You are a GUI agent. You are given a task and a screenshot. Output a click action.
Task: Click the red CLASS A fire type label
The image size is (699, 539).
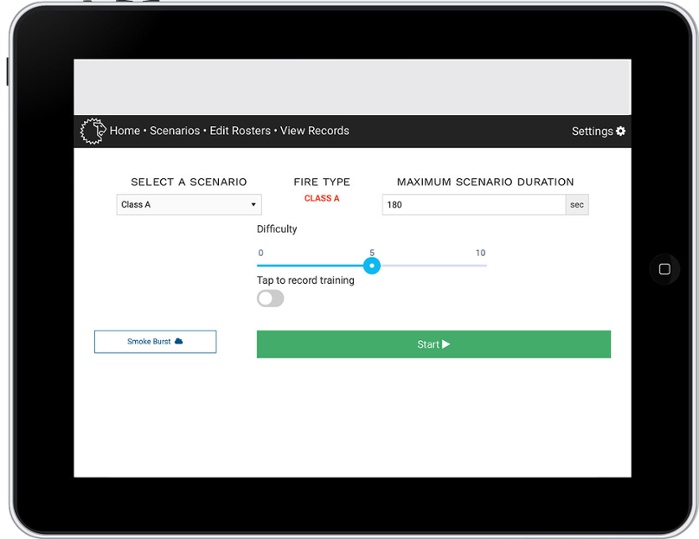tap(322, 199)
